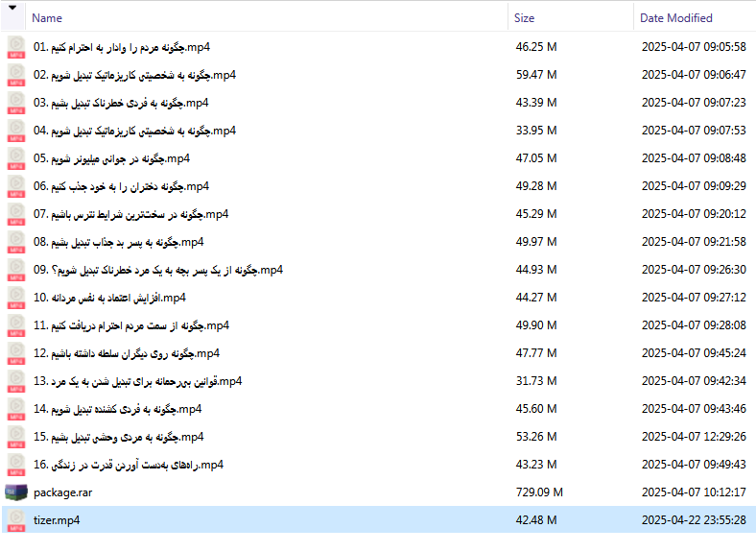Image resolution: width=756 pixels, height=552 pixels.
Task: Select the file name starting with 16.
Action: [x=129, y=465]
